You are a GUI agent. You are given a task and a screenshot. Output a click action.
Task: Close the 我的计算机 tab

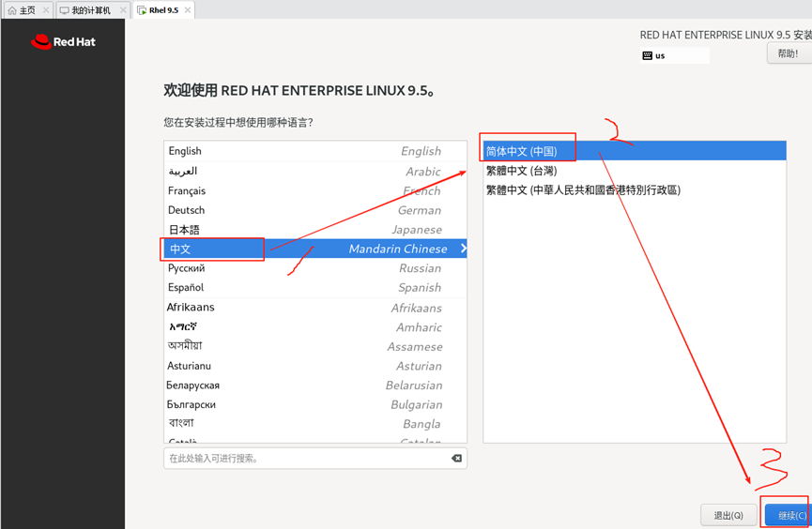click(123, 9)
